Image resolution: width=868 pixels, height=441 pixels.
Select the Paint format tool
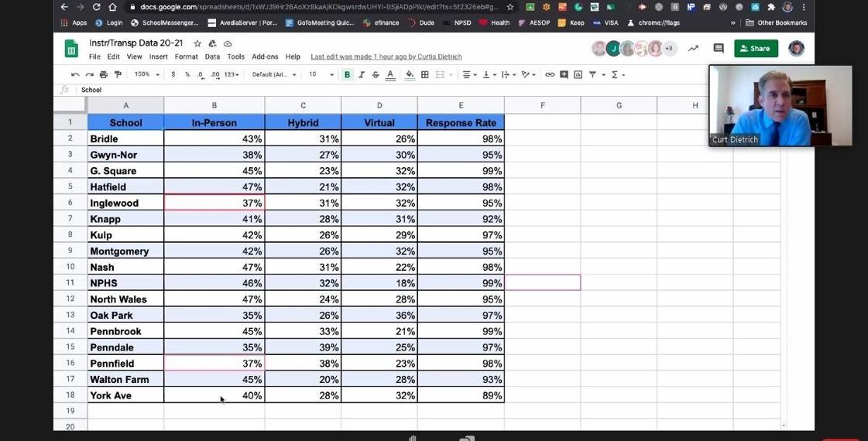click(118, 75)
